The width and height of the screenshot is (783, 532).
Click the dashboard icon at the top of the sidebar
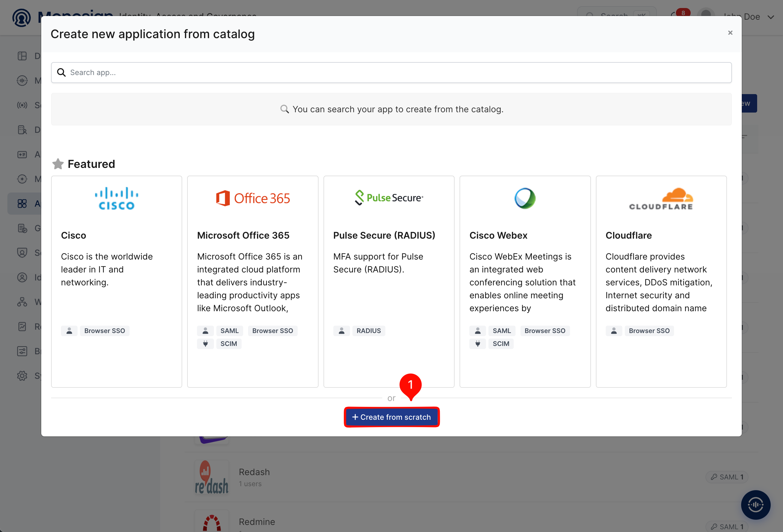[22, 56]
